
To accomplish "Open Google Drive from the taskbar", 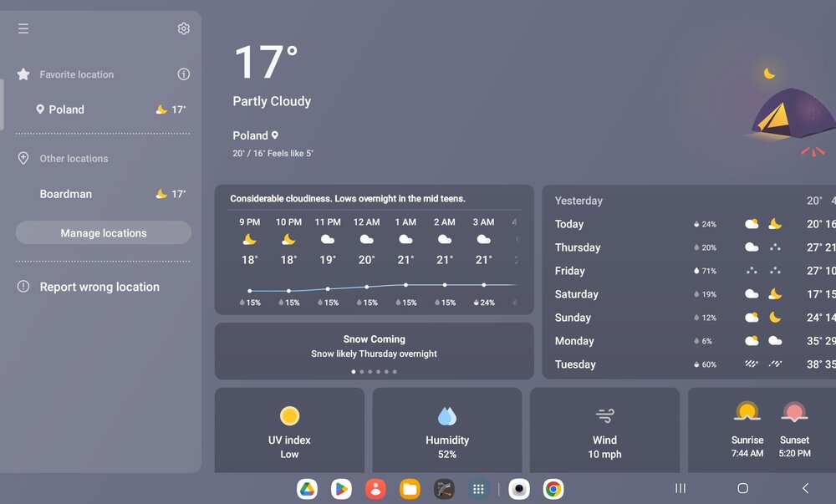I will (307, 489).
